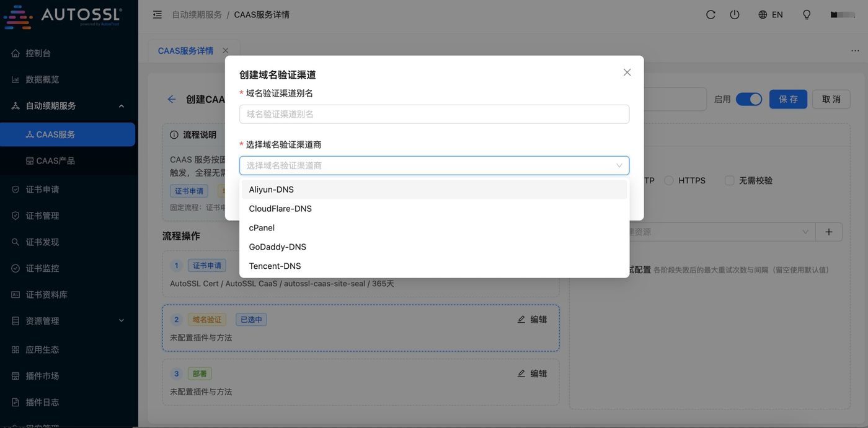This screenshot has width=868, height=428.
Task: Edit the 部署 step
Action: tap(533, 373)
